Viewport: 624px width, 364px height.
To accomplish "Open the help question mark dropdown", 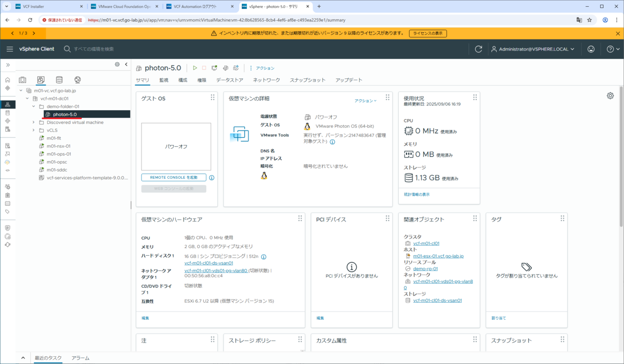I will coord(613,49).
